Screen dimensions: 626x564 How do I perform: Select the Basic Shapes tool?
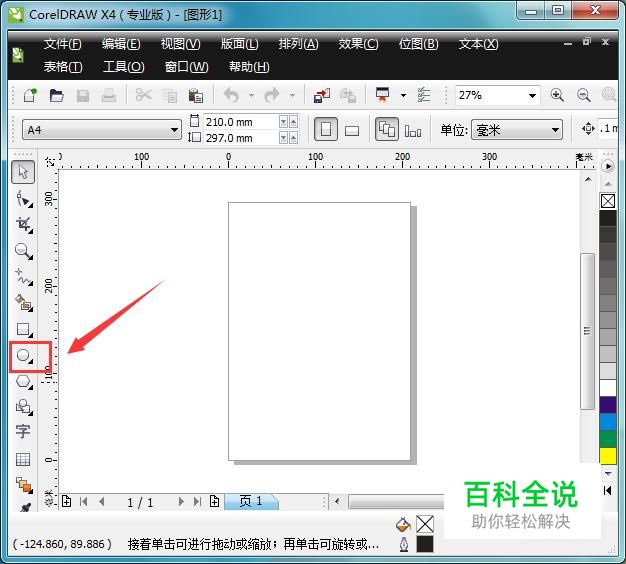coord(24,407)
